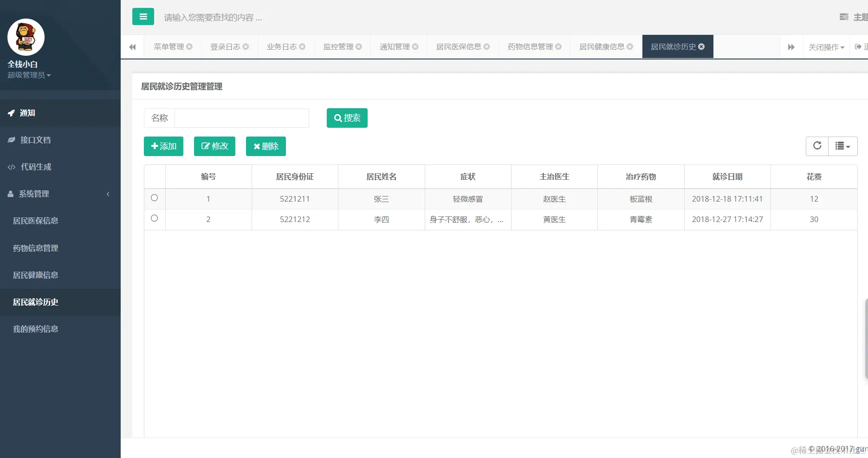Viewport: 868px width, 458px height.
Task: Close the 药物信息管理 tab via its x icon
Action: coord(558,46)
